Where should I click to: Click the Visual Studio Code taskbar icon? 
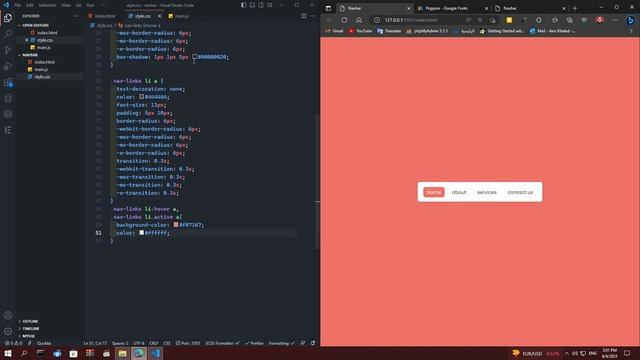tap(156, 353)
